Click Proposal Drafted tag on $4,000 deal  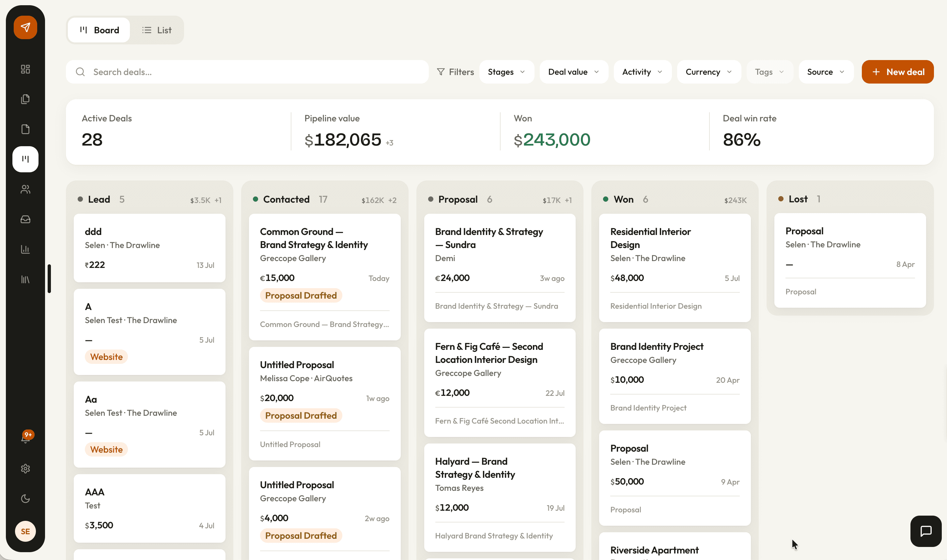pos(301,536)
